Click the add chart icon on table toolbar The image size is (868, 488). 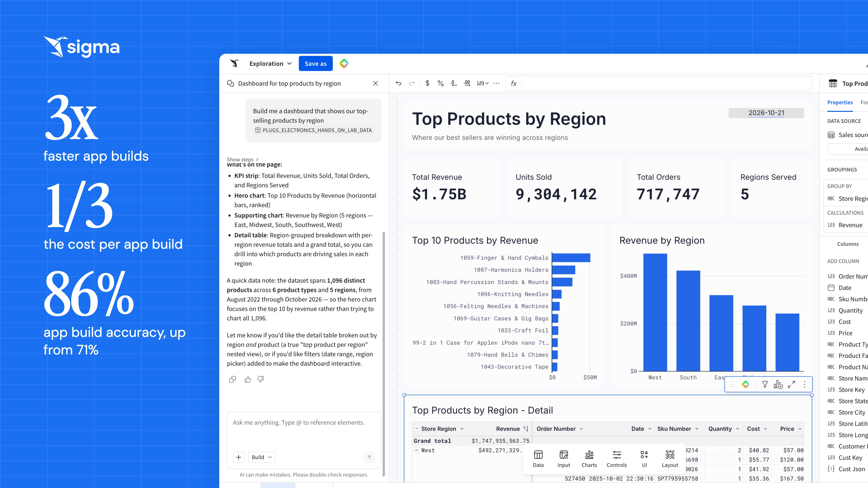pyautogui.click(x=778, y=384)
